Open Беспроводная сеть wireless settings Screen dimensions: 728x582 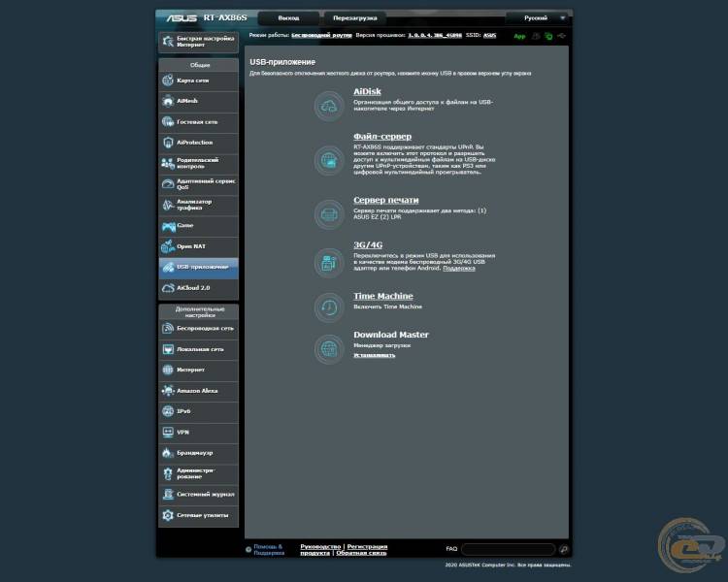(199, 329)
